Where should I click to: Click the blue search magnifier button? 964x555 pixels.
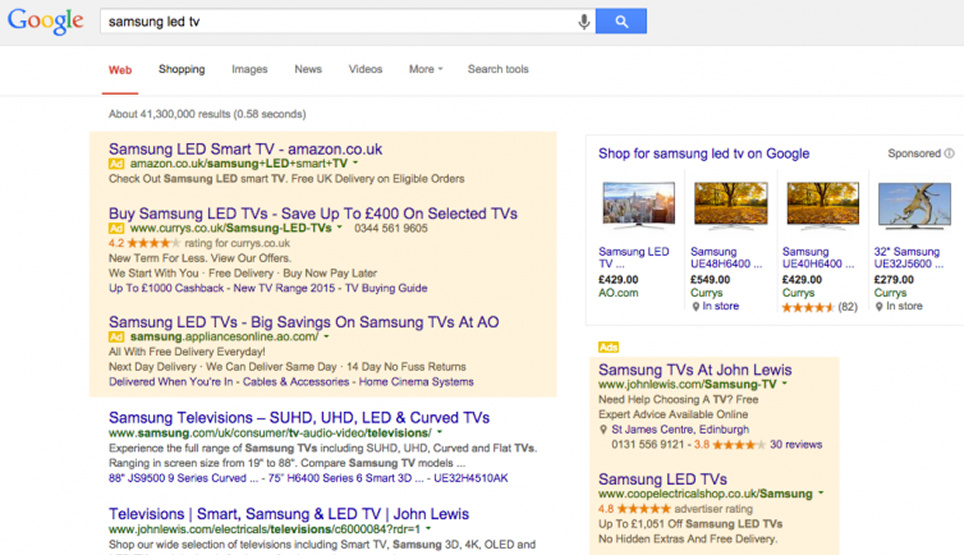pyautogui.click(x=621, y=22)
